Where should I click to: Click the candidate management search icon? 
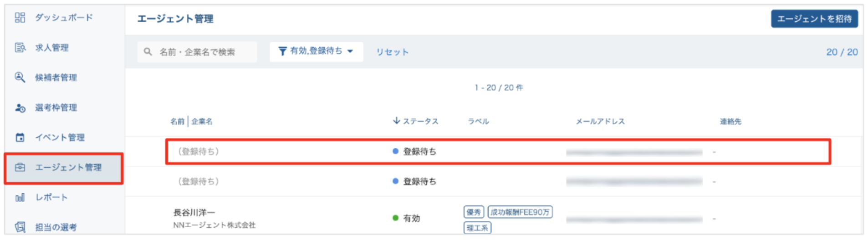[x=20, y=77]
